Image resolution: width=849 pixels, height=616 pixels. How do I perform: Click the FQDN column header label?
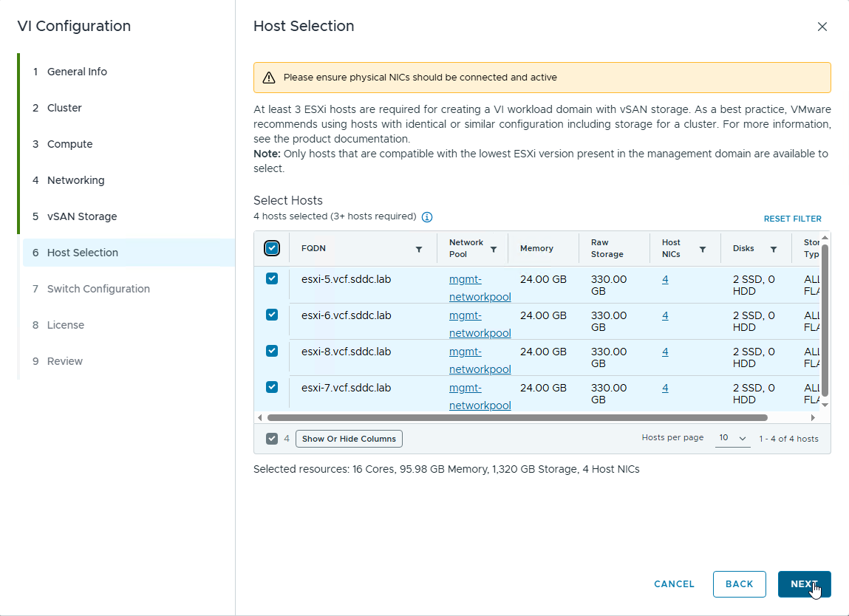pos(313,248)
